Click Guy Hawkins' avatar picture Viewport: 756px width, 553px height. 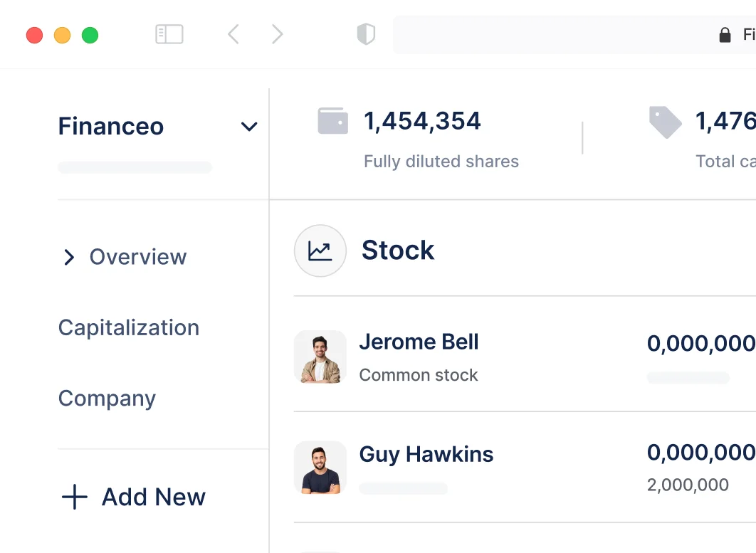(320, 468)
